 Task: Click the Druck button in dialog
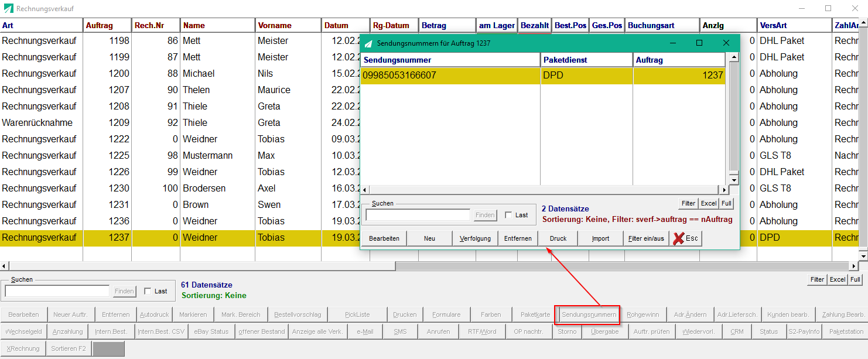point(558,238)
